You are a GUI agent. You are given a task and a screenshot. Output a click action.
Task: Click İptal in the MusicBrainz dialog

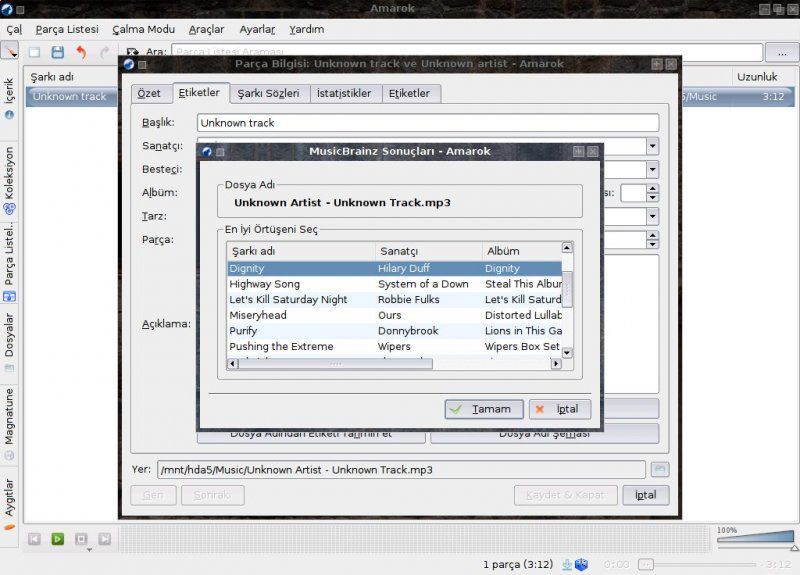click(x=559, y=409)
